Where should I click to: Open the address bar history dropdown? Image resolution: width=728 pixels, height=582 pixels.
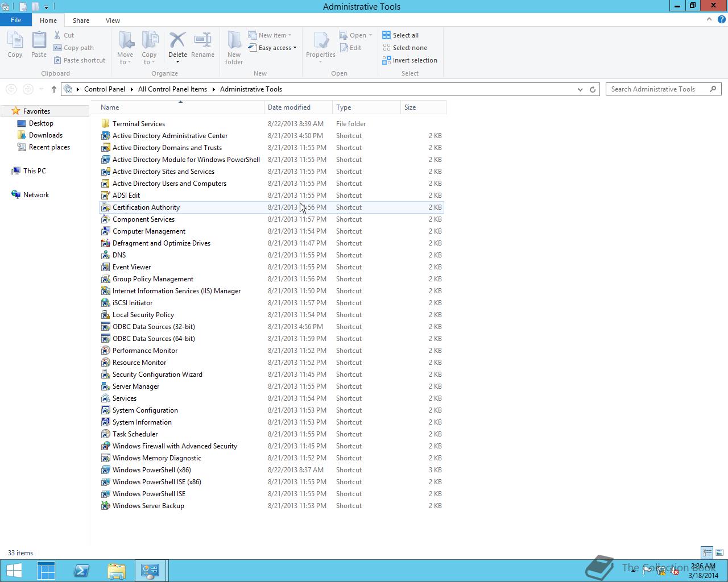[x=580, y=89]
